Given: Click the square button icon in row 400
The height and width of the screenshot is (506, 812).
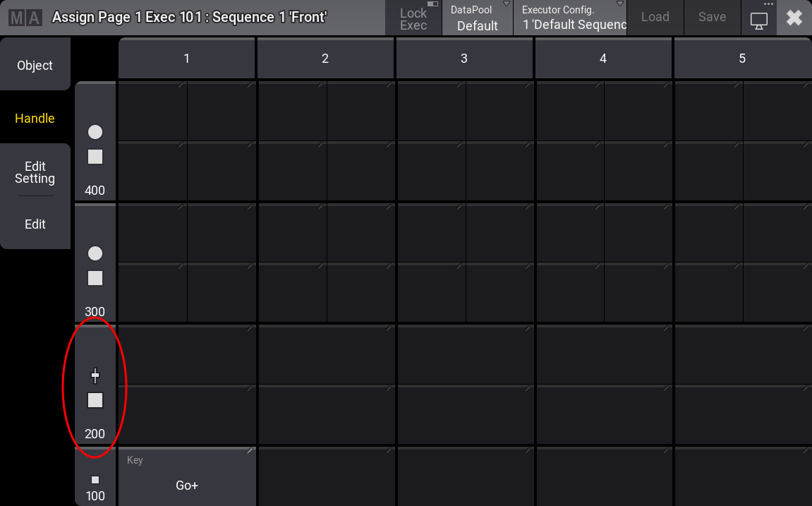Looking at the screenshot, I should click(95, 157).
